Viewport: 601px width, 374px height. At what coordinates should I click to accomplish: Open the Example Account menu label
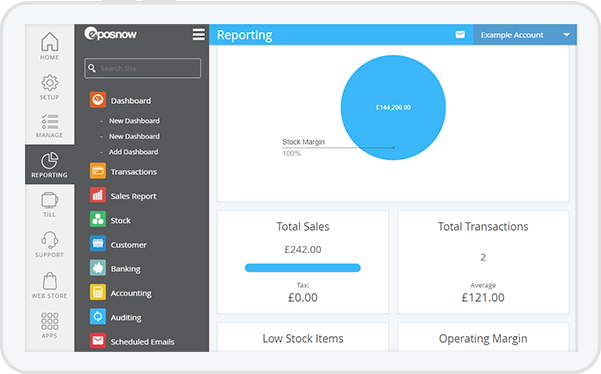(512, 35)
